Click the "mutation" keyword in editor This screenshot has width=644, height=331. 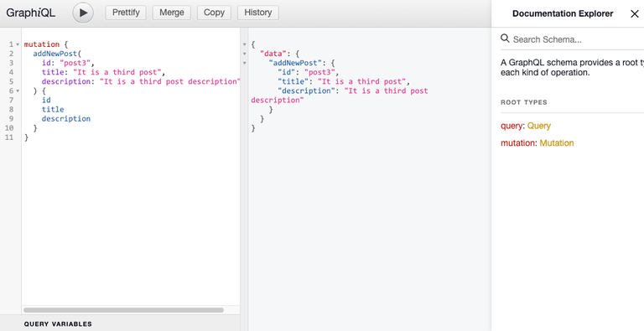pos(41,44)
